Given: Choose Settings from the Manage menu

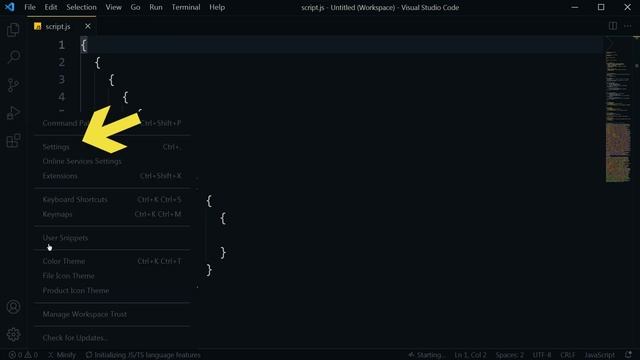Looking at the screenshot, I should 112,147.
